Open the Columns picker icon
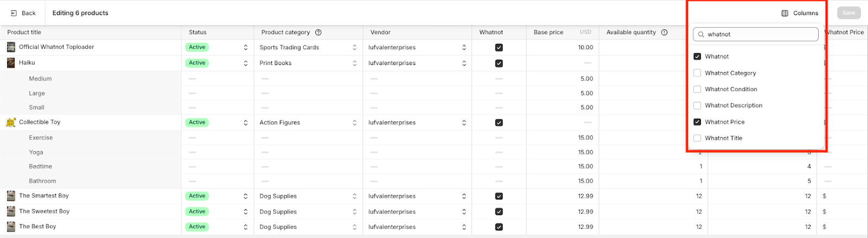 pyautogui.click(x=784, y=13)
